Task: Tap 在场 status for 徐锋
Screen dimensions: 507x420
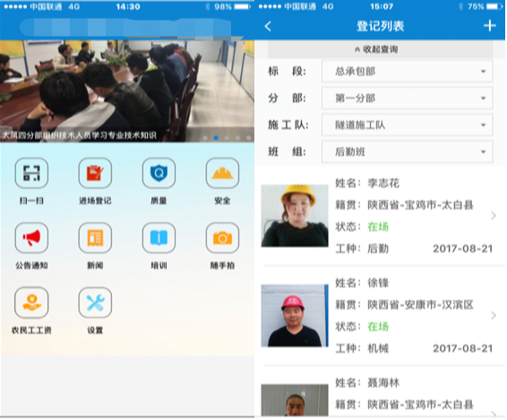Action: click(x=378, y=327)
